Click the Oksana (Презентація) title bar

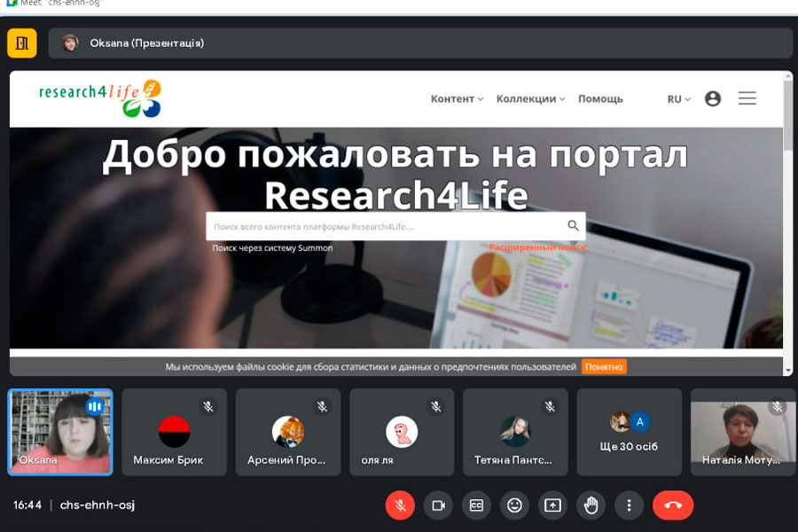(420, 43)
